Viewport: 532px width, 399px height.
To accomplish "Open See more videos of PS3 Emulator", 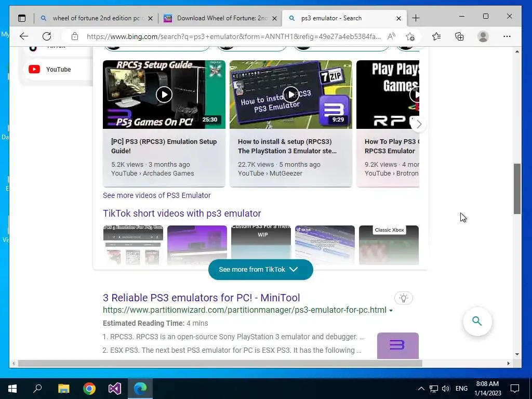I will coord(157,195).
